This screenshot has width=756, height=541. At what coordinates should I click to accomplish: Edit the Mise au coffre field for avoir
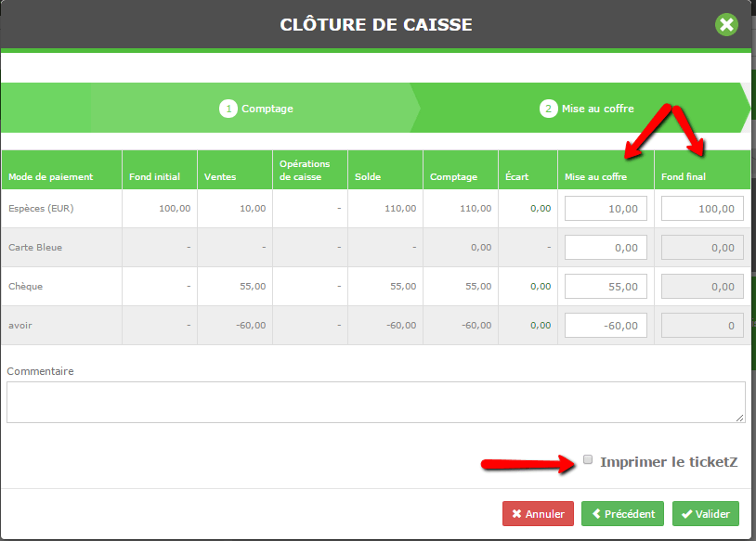[x=606, y=326]
